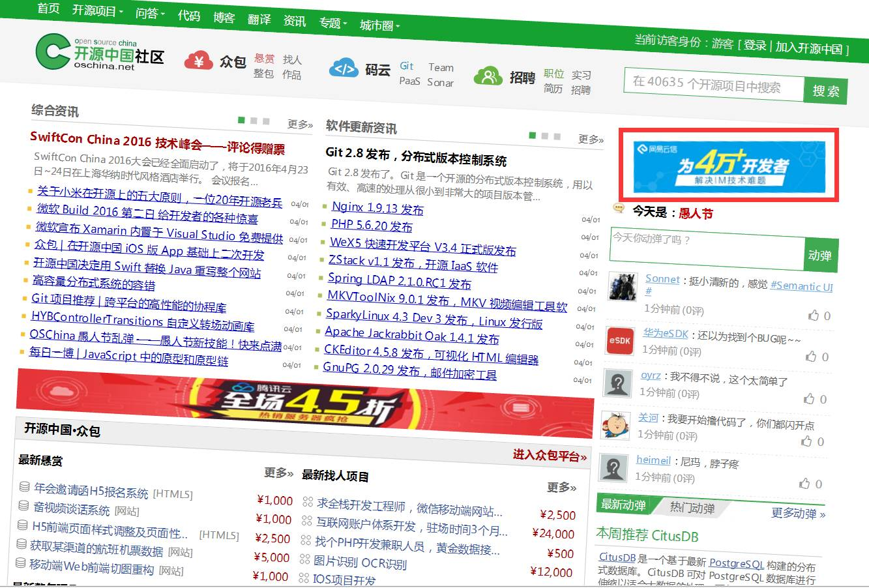The image size is (869, 588).
Task: Expand the 城市圈 dropdown menu
Action: point(379,25)
